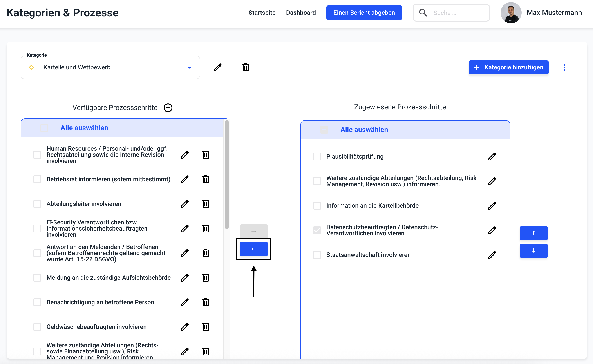This screenshot has width=593, height=364.
Task: Click Kategorie hinzufügen button
Action: click(x=508, y=67)
